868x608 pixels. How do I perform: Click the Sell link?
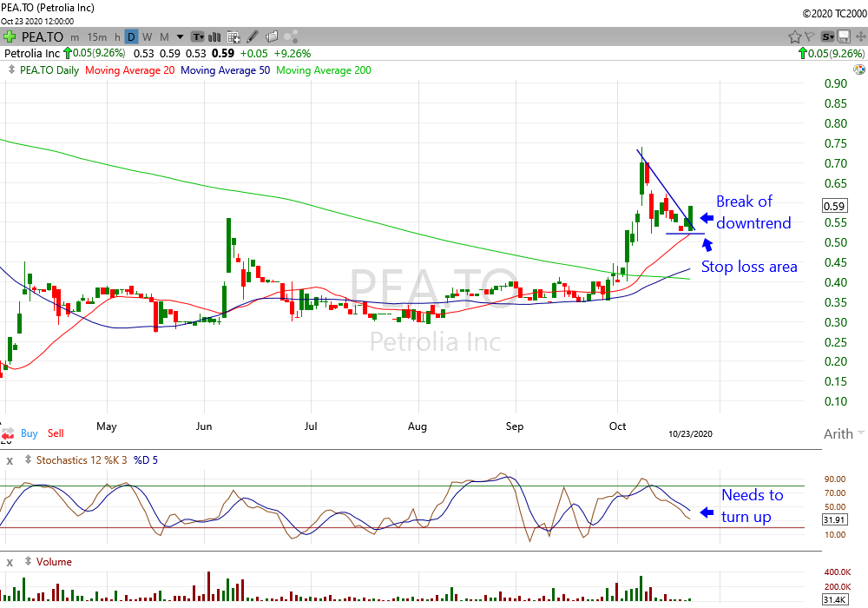pyautogui.click(x=56, y=433)
